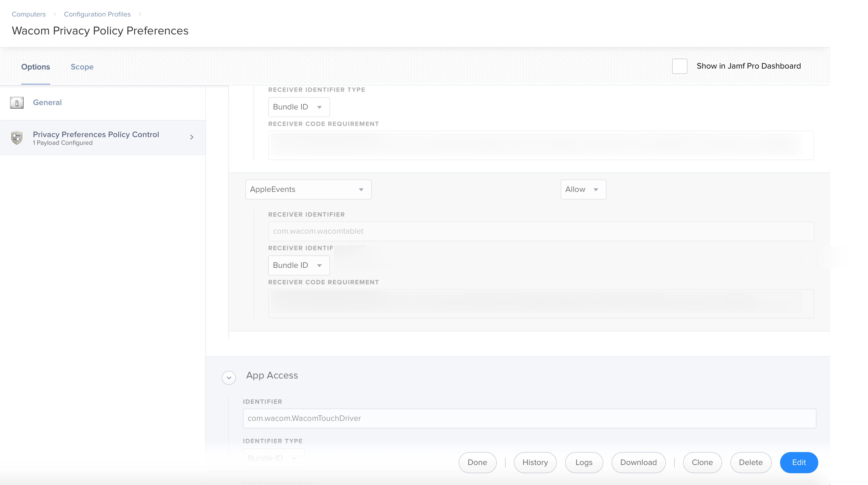Viewport: 868px width, 485px height.
Task: Open Bundle ID dropdown below com.wacom.wacomtablet
Action: click(x=299, y=265)
